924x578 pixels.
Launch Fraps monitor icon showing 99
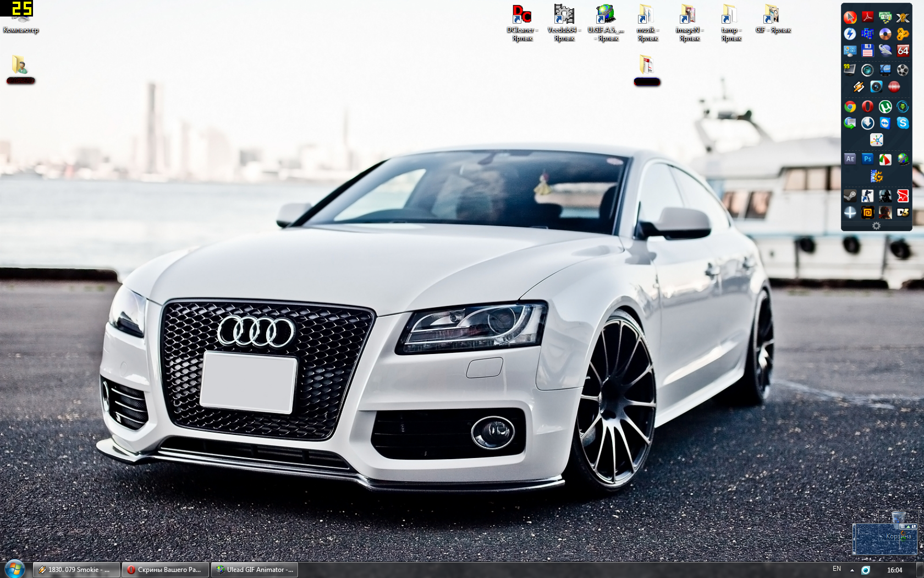pos(850,69)
